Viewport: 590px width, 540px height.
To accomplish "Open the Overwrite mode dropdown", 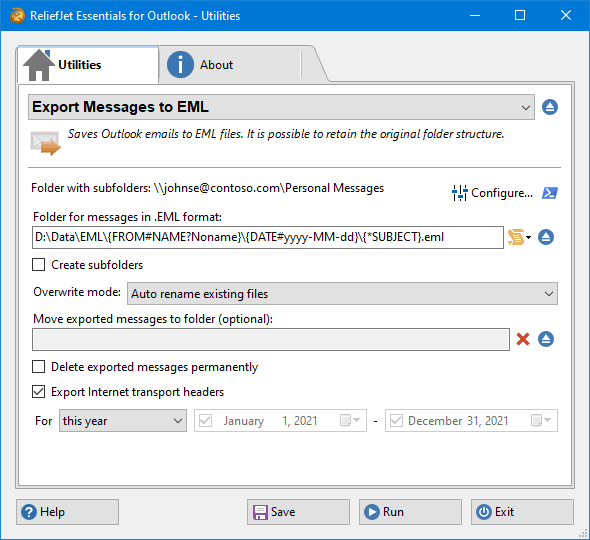I will click(342, 294).
